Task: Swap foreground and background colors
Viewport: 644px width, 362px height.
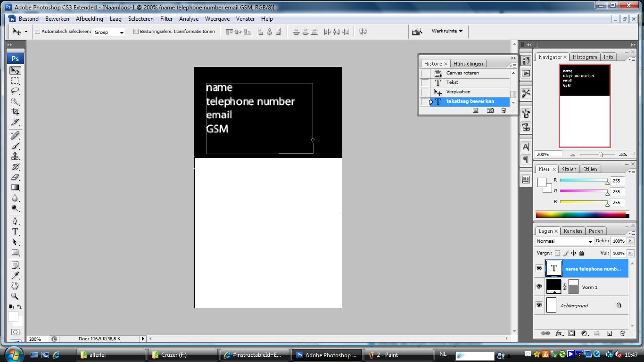Action: [x=20, y=307]
